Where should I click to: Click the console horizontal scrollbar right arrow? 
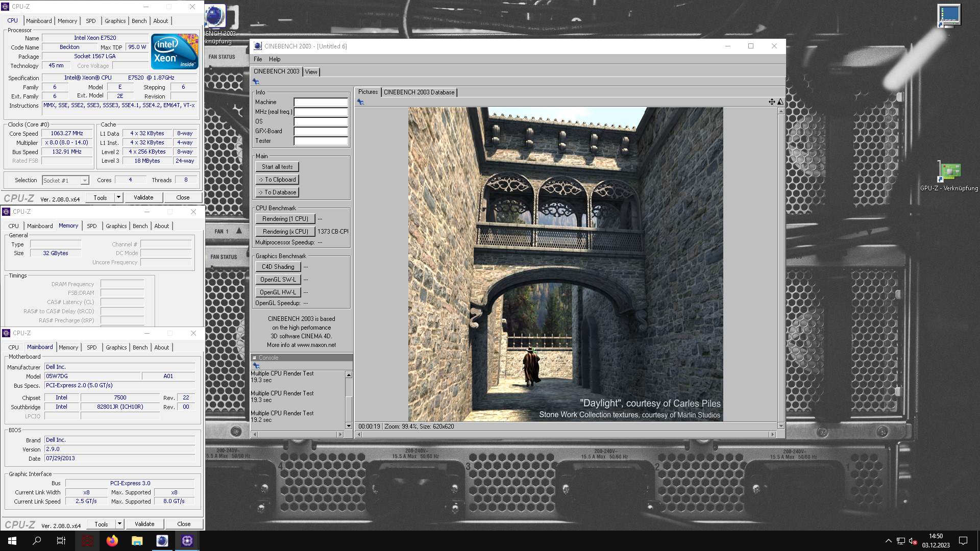point(340,435)
